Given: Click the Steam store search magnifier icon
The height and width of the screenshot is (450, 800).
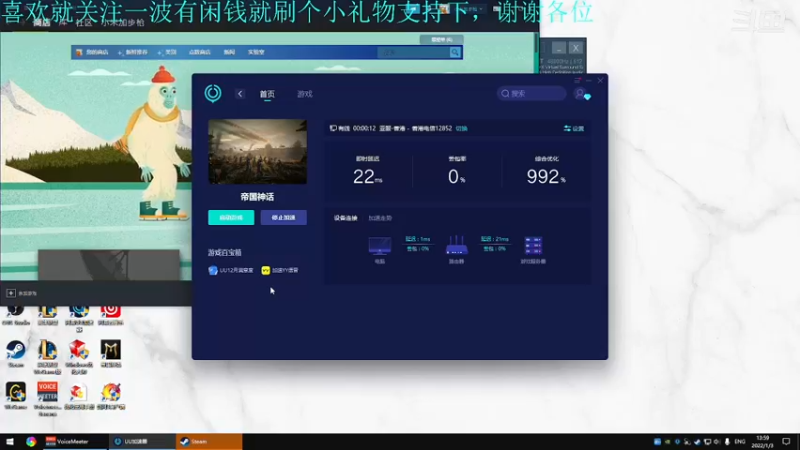Looking at the screenshot, I should pyautogui.click(x=455, y=52).
